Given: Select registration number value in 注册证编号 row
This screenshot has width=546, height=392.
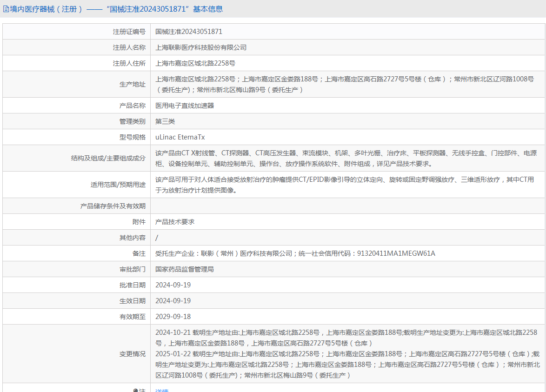Looking at the screenshot, I should click(x=189, y=32).
